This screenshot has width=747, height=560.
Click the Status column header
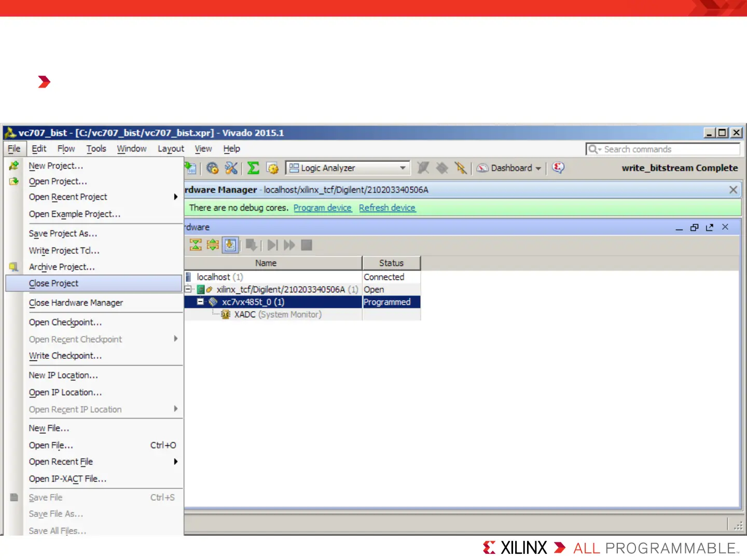tap(391, 263)
